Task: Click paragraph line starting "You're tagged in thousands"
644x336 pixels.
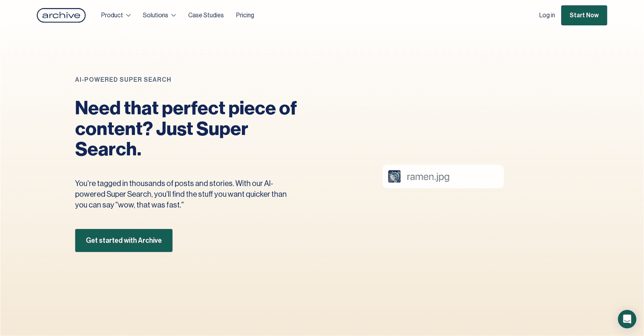Action: 174,183
